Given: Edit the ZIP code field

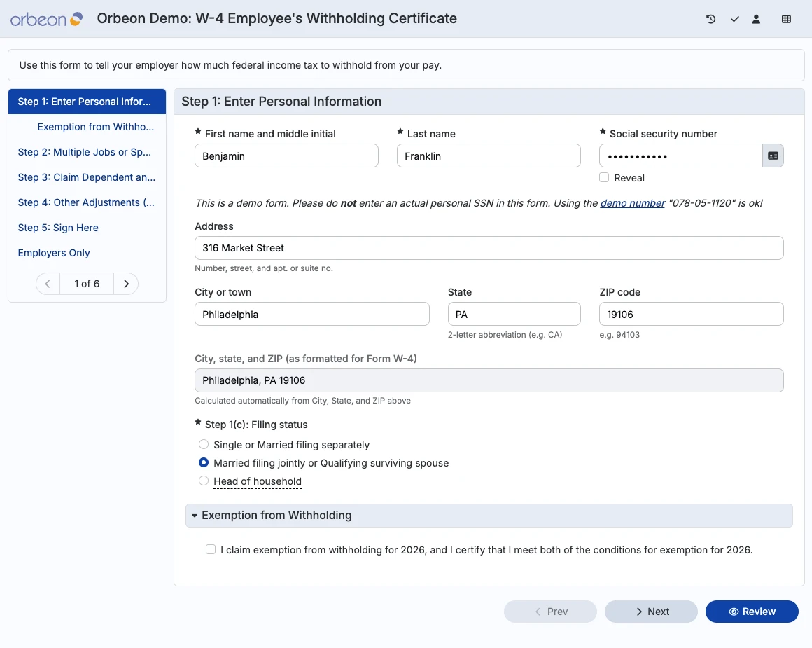Looking at the screenshot, I should pyautogui.click(x=692, y=314).
